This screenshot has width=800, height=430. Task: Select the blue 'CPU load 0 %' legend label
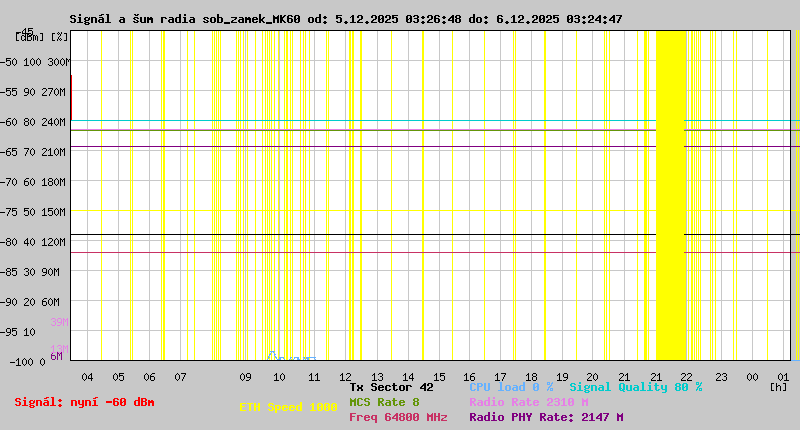511,387
